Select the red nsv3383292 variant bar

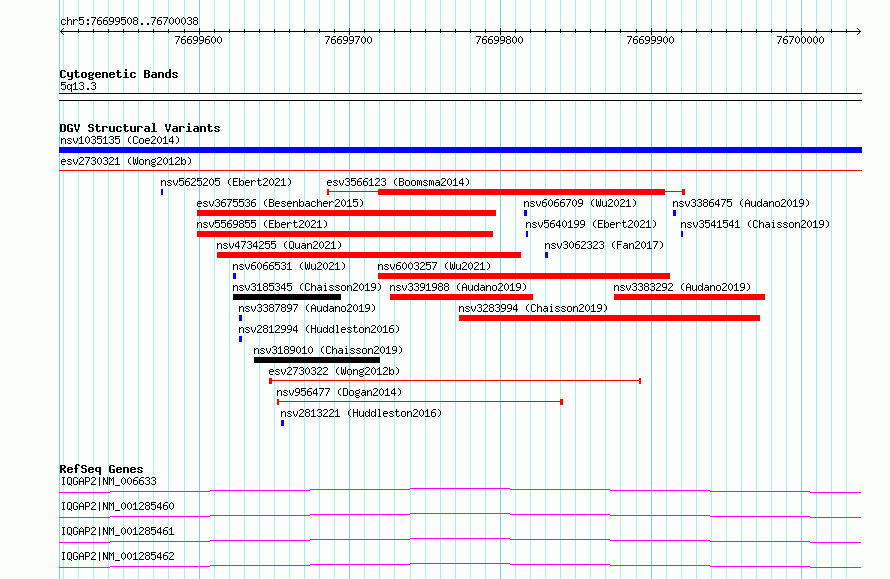[x=689, y=297]
